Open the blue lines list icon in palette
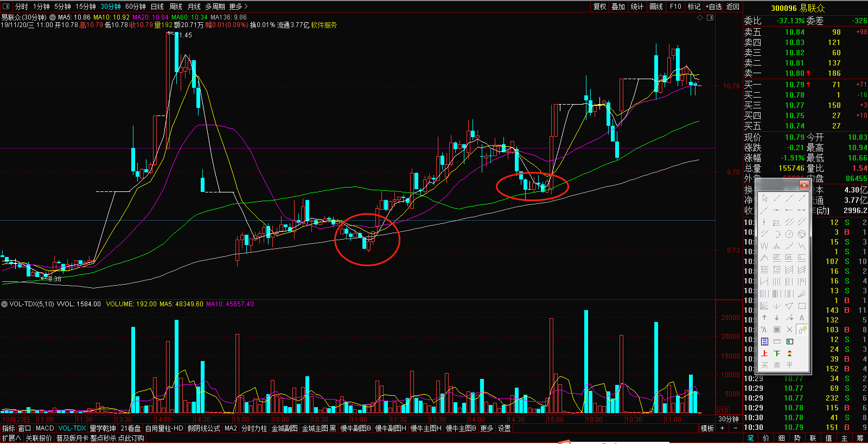This screenshot has height=444, width=868. [764, 342]
